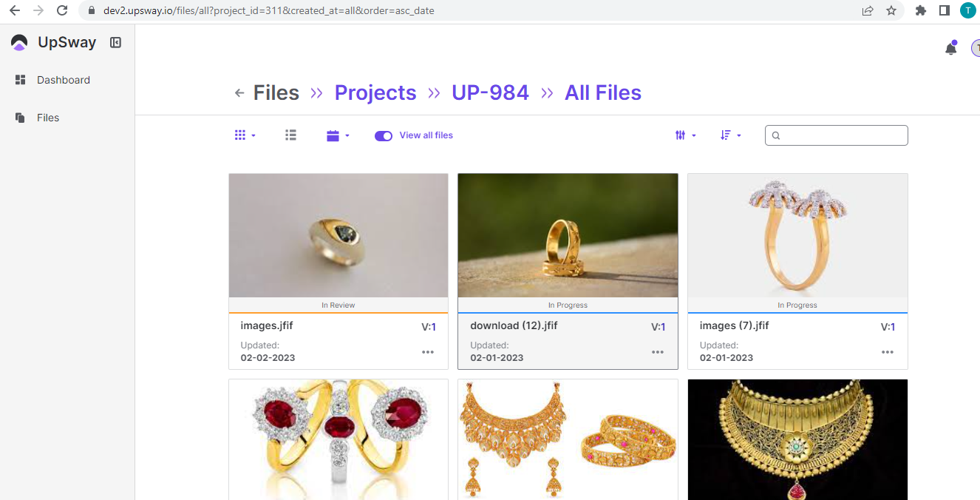Click the back arrow beside Files
Screen dimensions: 980x500
239,93
